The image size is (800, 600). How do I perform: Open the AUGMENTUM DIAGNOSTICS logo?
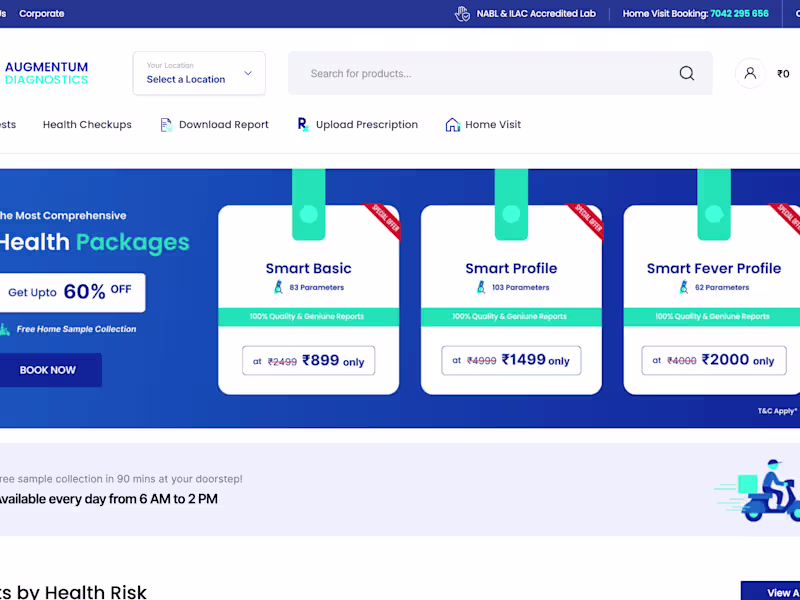(46, 73)
